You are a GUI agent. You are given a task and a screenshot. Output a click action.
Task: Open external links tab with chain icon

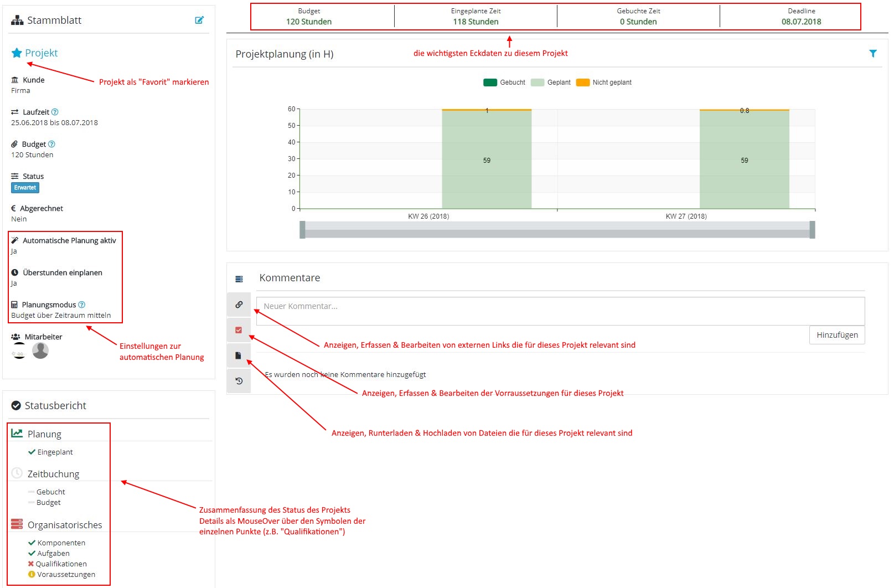[x=239, y=305]
